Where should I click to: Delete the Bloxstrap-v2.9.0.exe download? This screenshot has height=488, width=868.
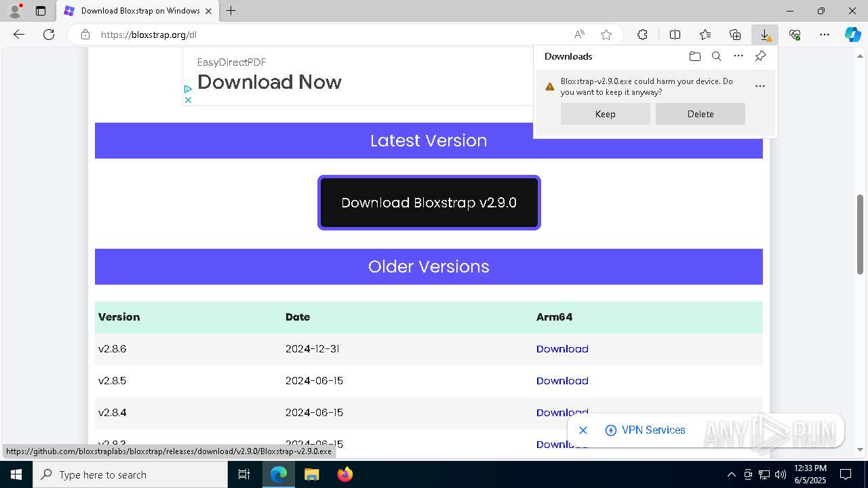[x=701, y=114]
